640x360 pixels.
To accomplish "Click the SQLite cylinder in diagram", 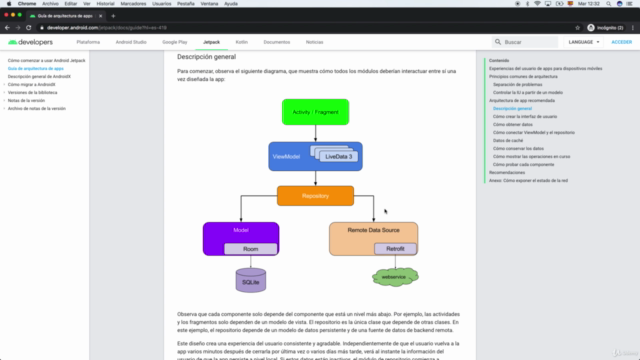I will point(251,280).
